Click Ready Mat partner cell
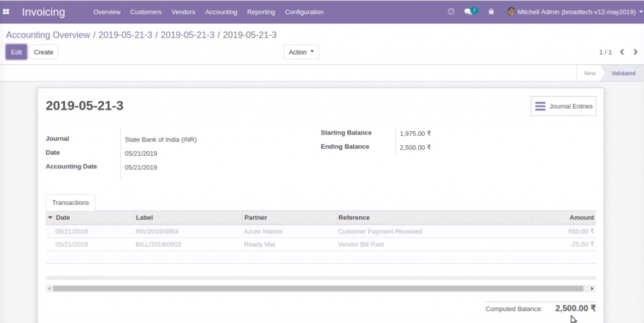Image resolution: width=644 pixels, height=323 pixels. pyautogui.click(x=260, y=244)
